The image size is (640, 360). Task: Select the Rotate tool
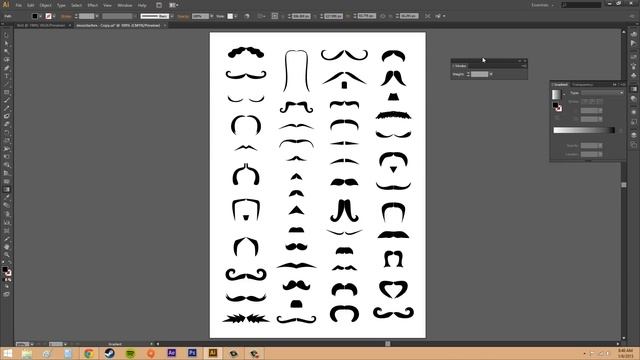6,133
